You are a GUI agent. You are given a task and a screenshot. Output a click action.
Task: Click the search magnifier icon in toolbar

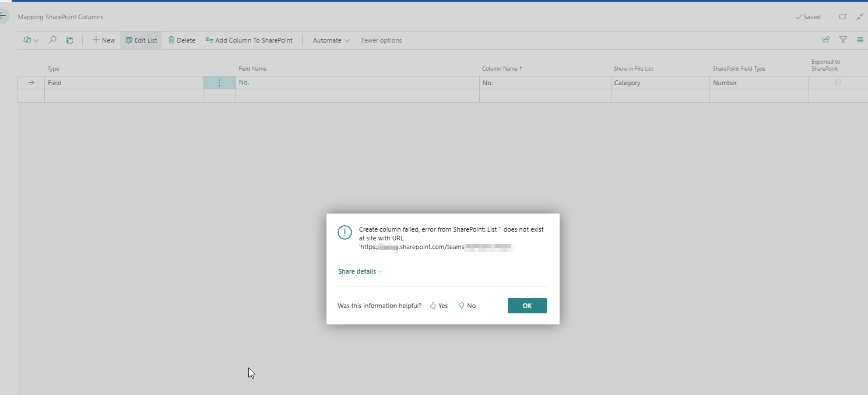click(x=52, y=40)
